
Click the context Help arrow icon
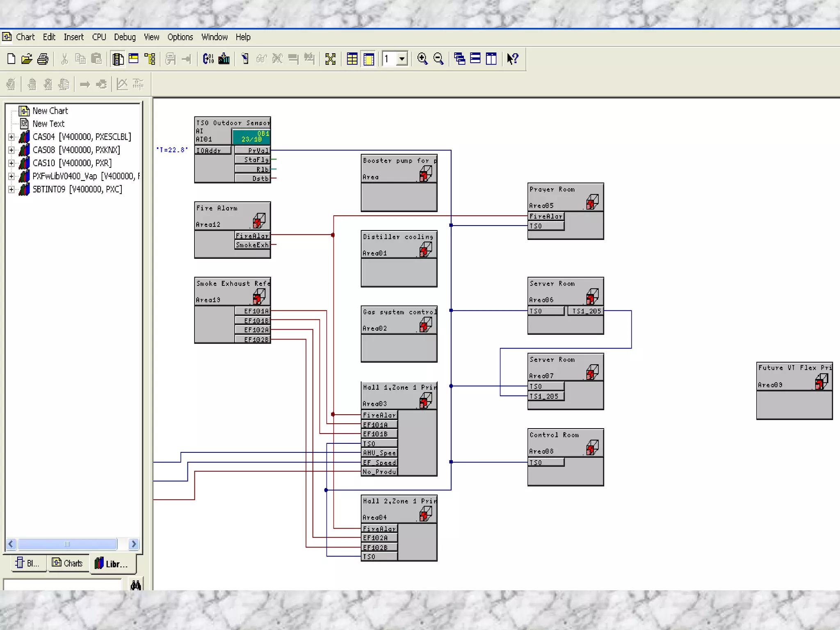coord(513,59)
